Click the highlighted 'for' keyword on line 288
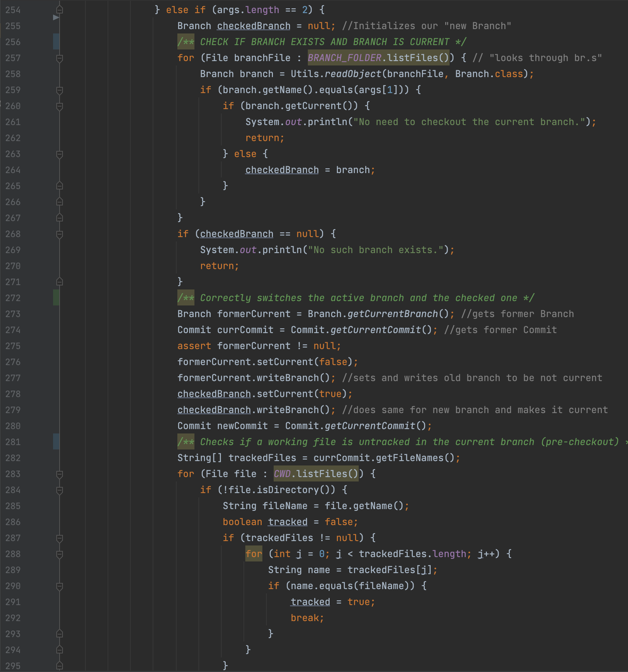This screenshot has height=672, width=628. click(x=254, y=554)
